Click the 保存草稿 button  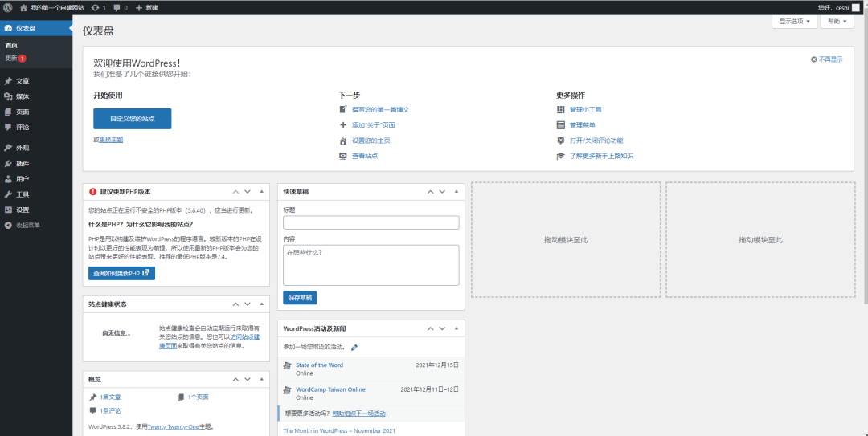[300, 298]
